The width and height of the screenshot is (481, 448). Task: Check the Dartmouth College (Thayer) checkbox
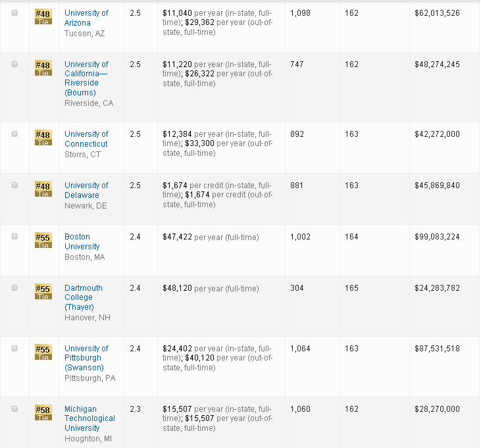pos(15,287)
